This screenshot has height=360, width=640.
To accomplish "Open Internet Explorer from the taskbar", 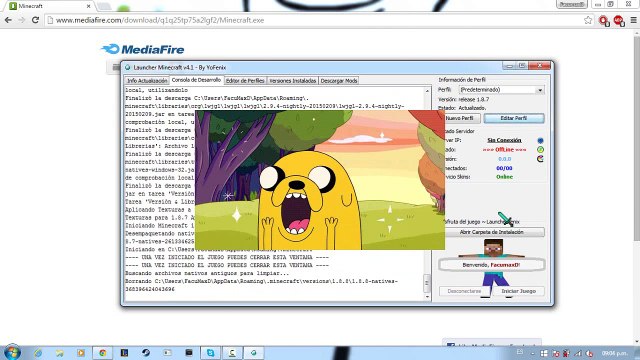I will tap(38, 353).
